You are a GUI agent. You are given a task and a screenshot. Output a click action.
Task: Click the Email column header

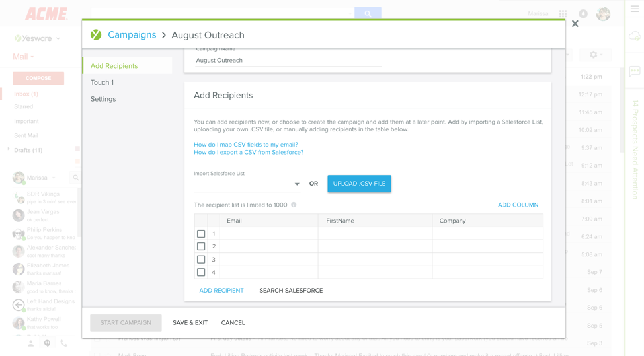(268, 221)
